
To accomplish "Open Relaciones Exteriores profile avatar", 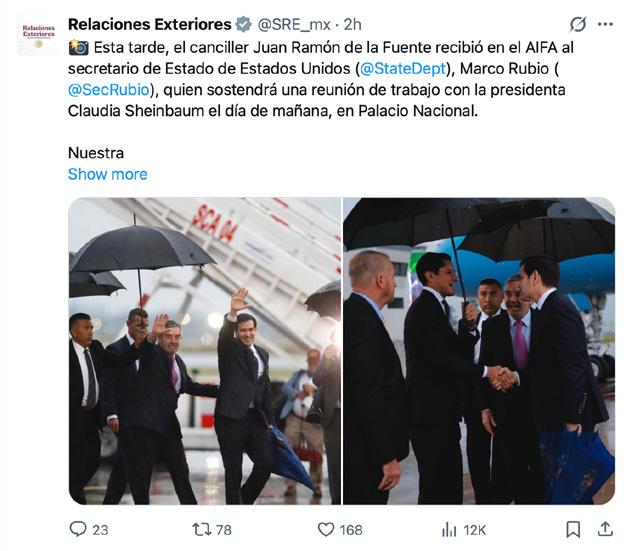I will pos(38,34).
